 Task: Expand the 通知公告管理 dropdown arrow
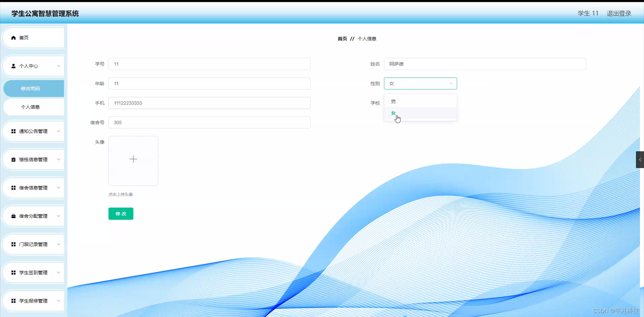coord(59,131)
